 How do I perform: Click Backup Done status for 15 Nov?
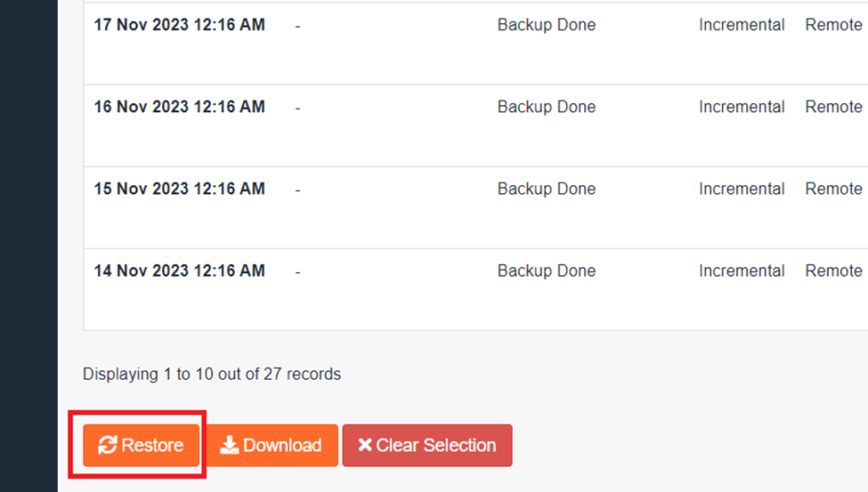546,189
